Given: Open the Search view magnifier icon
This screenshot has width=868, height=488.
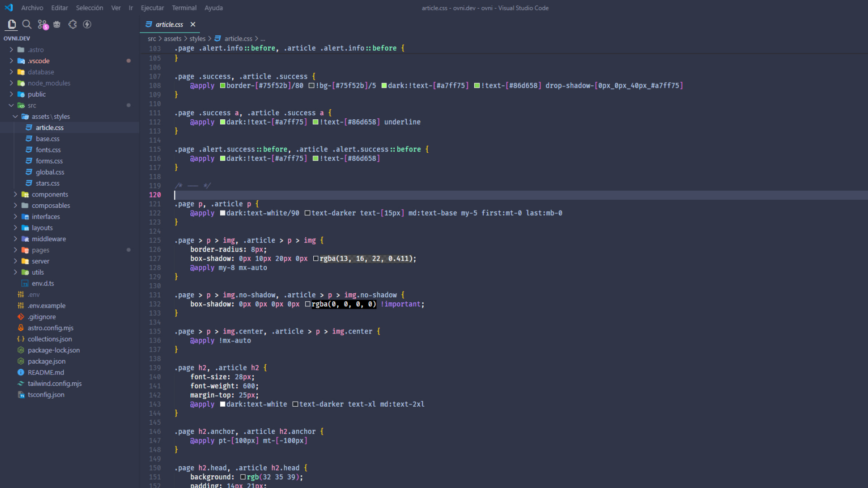Looking at the screenshot, I should (27, 24).
